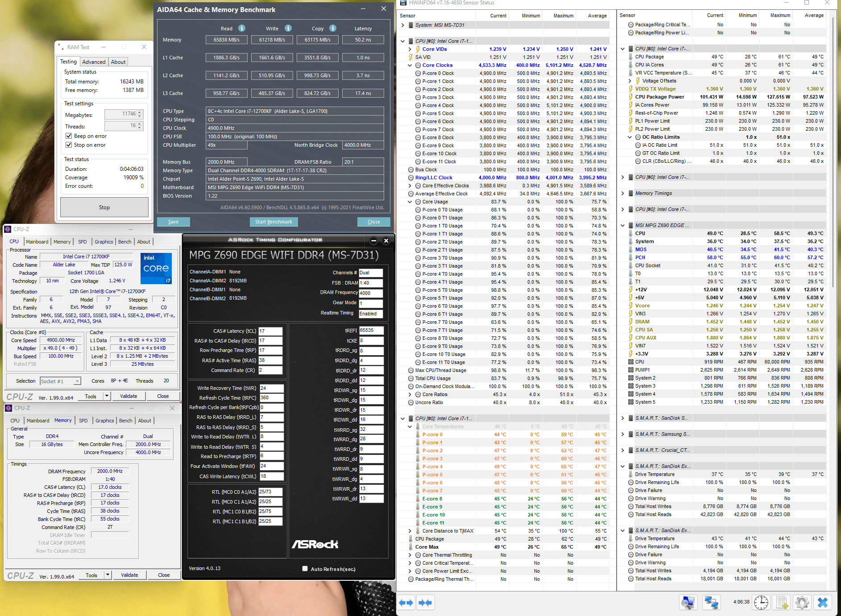Open Tools dropdown arrow in upper CPU-Z
841x616 pixels.
[x=107, y=396]
